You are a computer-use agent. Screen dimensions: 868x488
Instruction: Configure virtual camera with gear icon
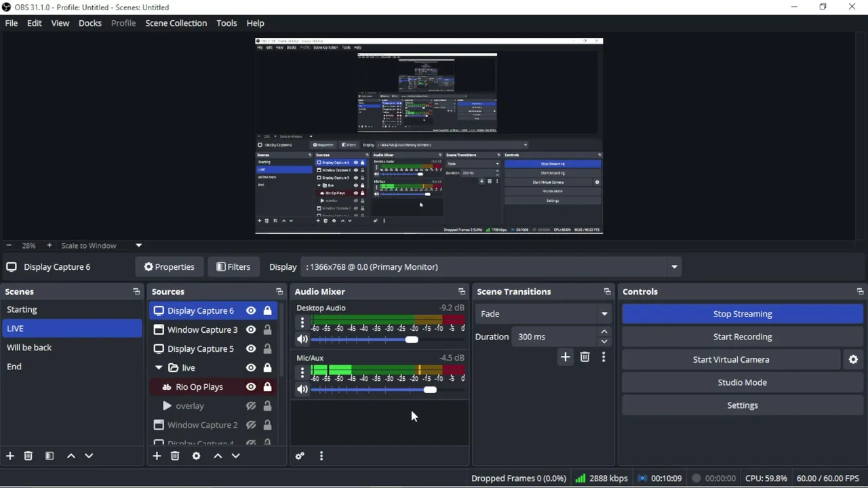point(854,360)
